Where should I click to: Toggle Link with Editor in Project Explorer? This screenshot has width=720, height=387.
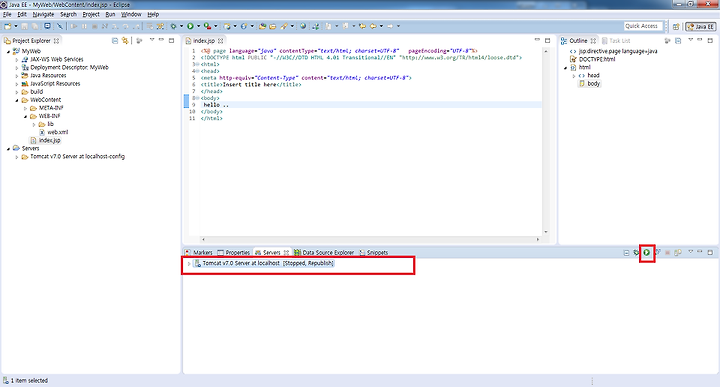point(125,41)
